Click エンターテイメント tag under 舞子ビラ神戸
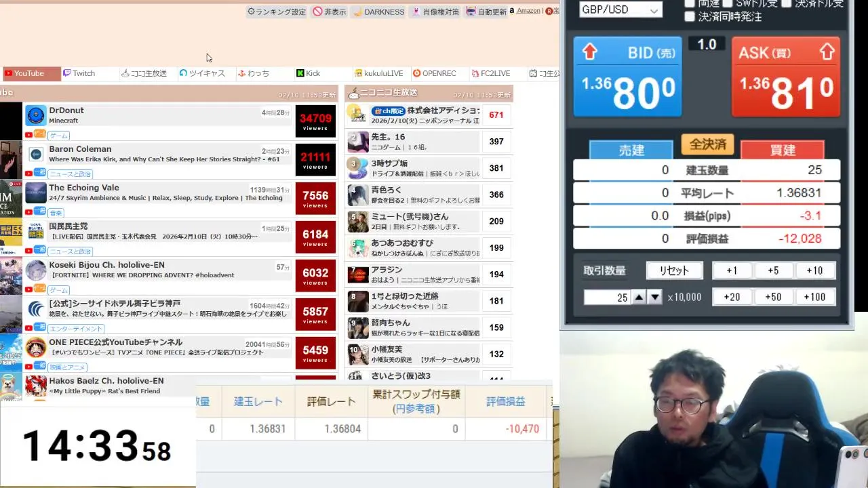 point(76,329)
